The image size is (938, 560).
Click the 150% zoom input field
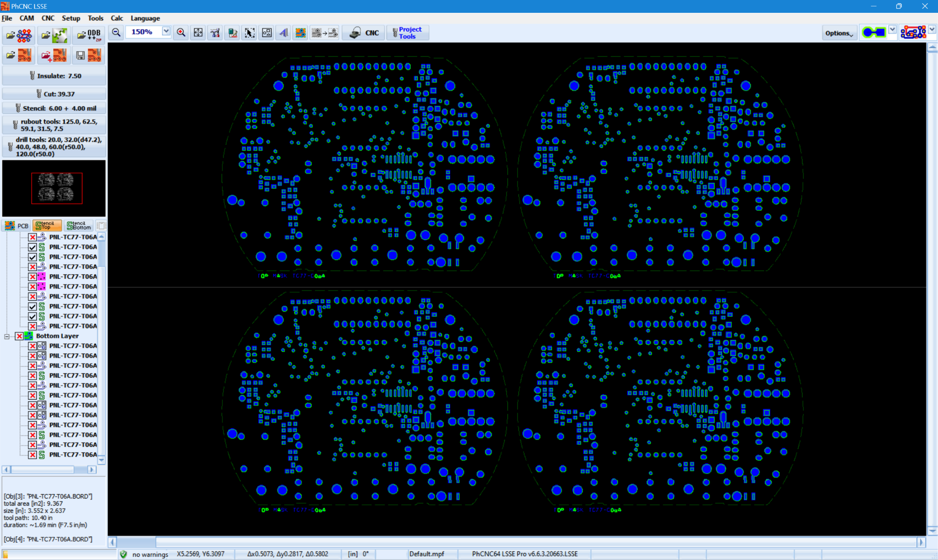click(x=143, y=32)
